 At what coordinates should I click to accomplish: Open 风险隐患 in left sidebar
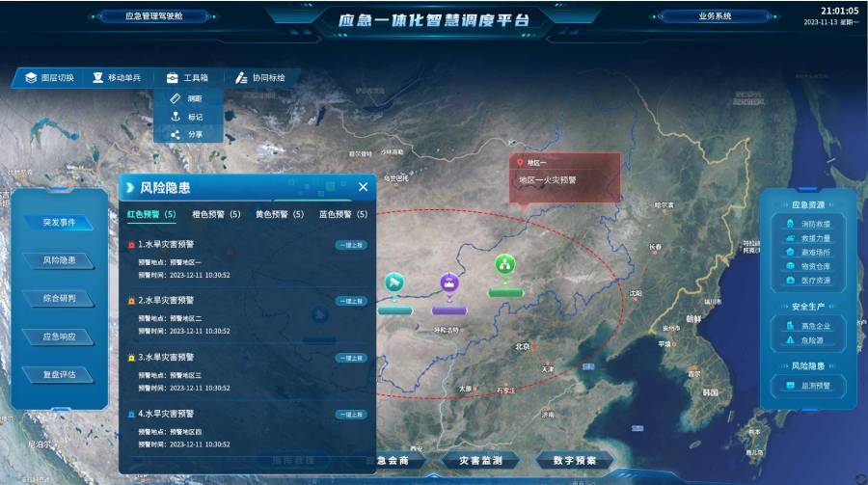59,260
